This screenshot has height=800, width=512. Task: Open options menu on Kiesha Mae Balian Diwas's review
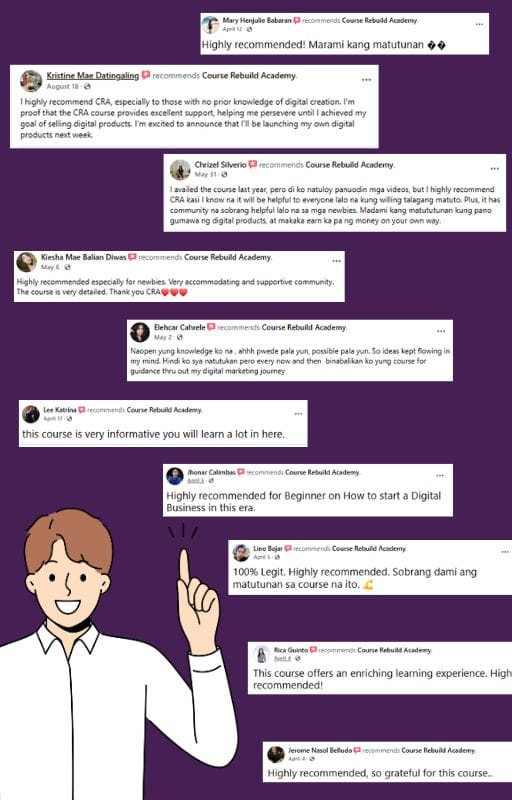[x=336, y=261]
